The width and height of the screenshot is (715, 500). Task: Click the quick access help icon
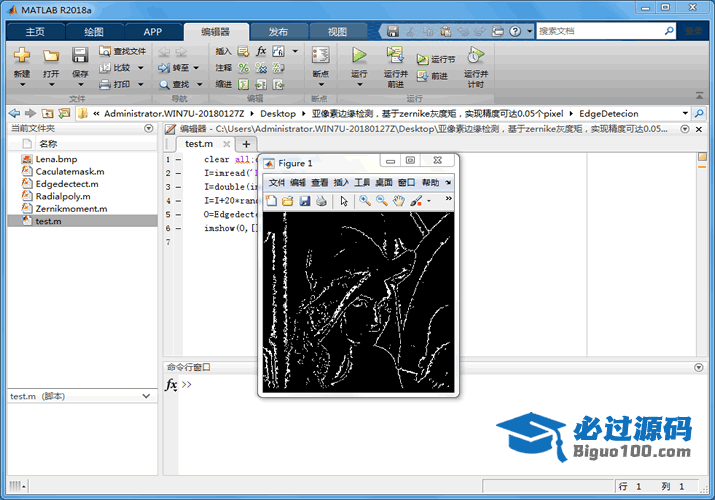(515, 31)
